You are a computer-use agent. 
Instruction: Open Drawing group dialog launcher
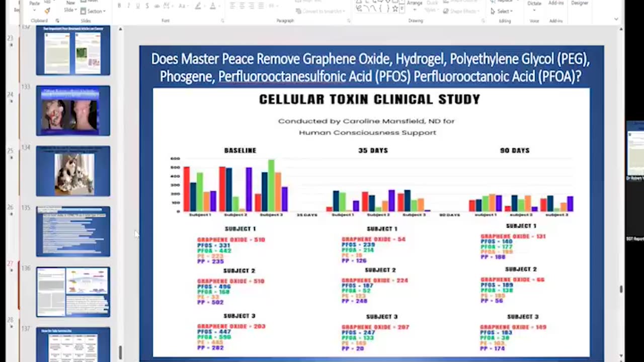click(x=483, y=21)
